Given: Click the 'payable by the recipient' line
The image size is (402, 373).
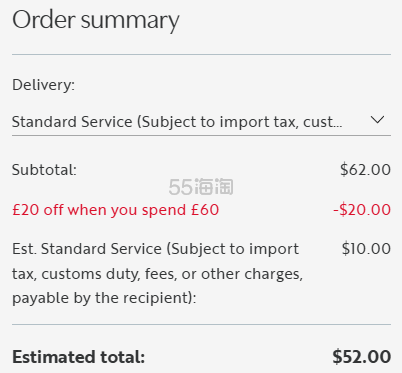Looking at the screenshot, I should click(104, 298).
